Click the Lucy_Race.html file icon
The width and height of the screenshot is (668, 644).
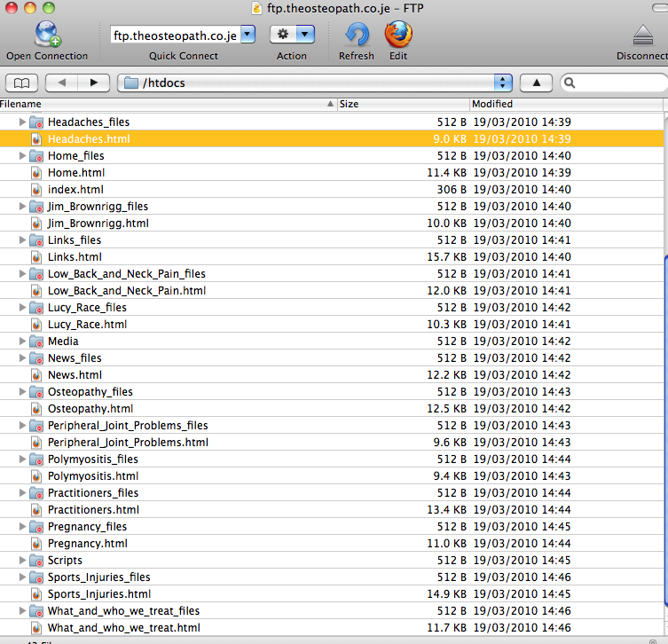[x=36, y=324]
